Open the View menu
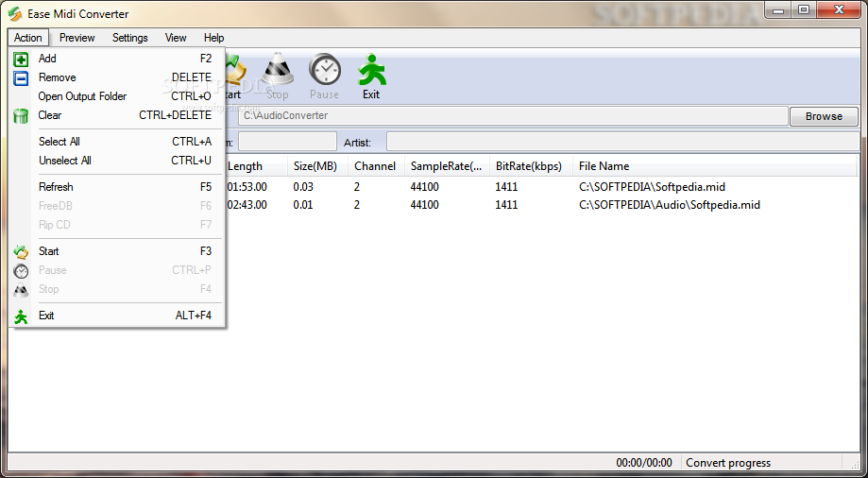 pyautogui.click(x=176, y=38)
